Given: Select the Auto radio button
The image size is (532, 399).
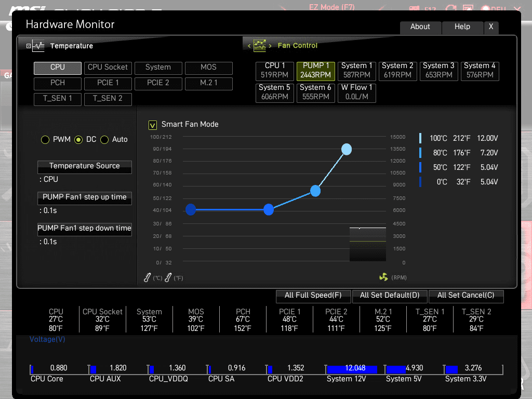Looking at the screenshot, I should (x=104, y=140).
